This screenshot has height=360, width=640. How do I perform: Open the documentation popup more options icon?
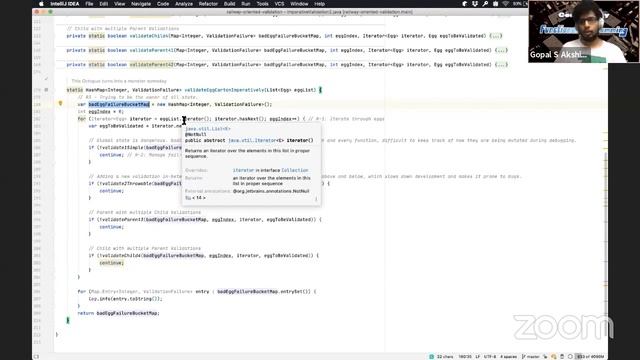[316, 199]
